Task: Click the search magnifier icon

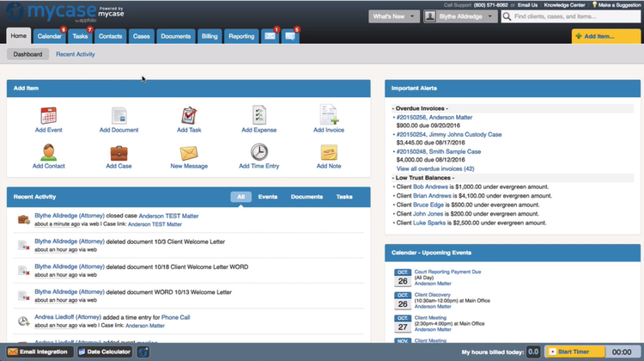Action: 507,16
